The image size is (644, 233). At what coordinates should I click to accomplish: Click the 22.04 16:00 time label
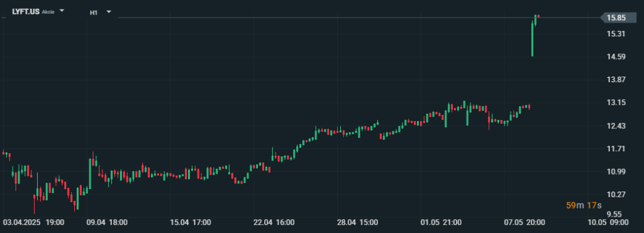click(274, 222)
